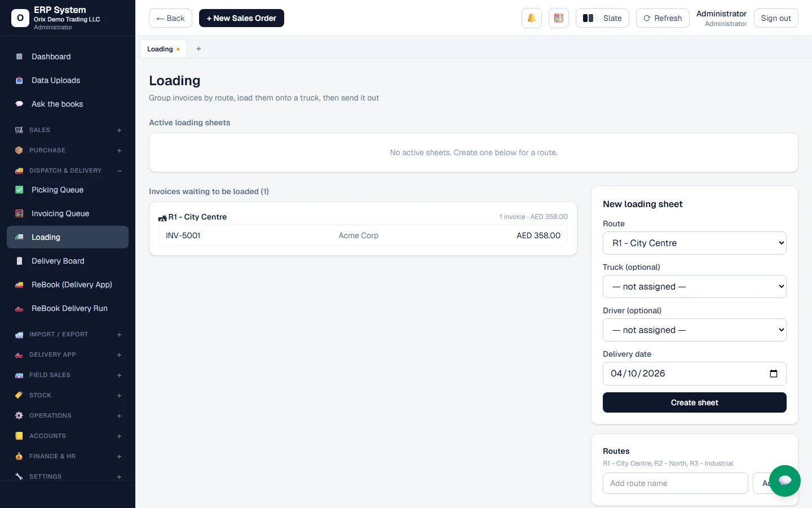Click the ReBook (Delivery App) truck icon

coord(19,284)
